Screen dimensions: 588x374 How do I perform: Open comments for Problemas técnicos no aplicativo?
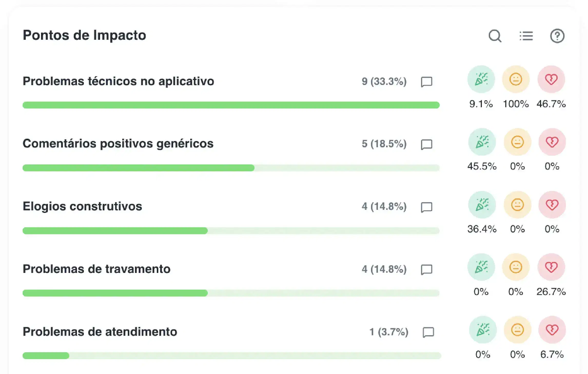coord(426,82)
